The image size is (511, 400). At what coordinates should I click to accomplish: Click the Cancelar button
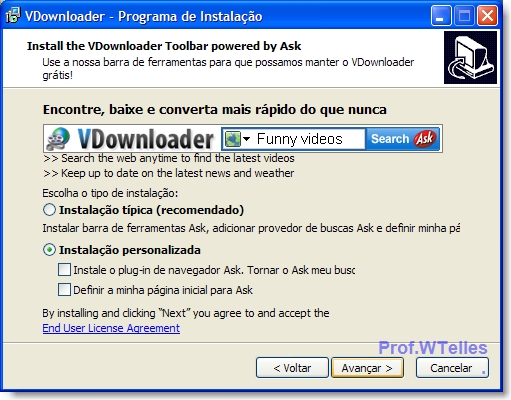[x=452, y=368]
